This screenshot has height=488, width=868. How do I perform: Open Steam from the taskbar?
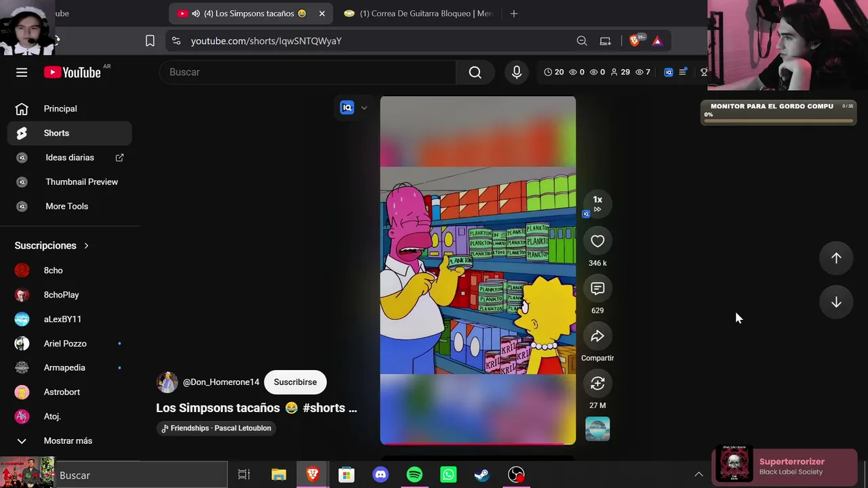coord(482,475)
